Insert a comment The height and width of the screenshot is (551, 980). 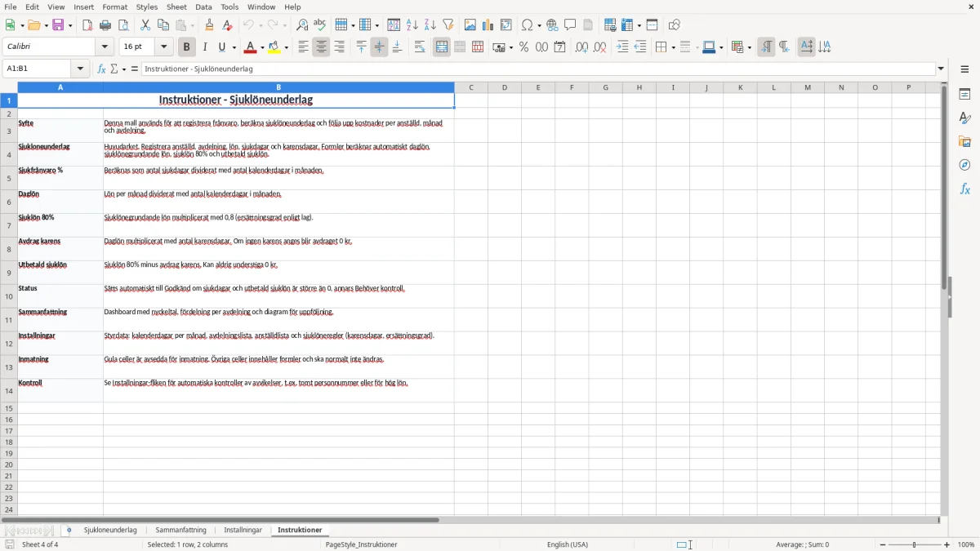(570, 25)
